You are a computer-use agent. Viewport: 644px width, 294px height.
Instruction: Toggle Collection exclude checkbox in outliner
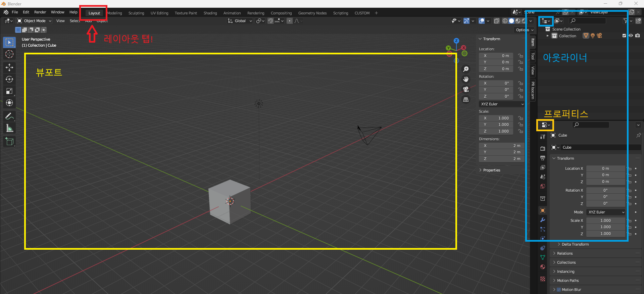(624, 36)
